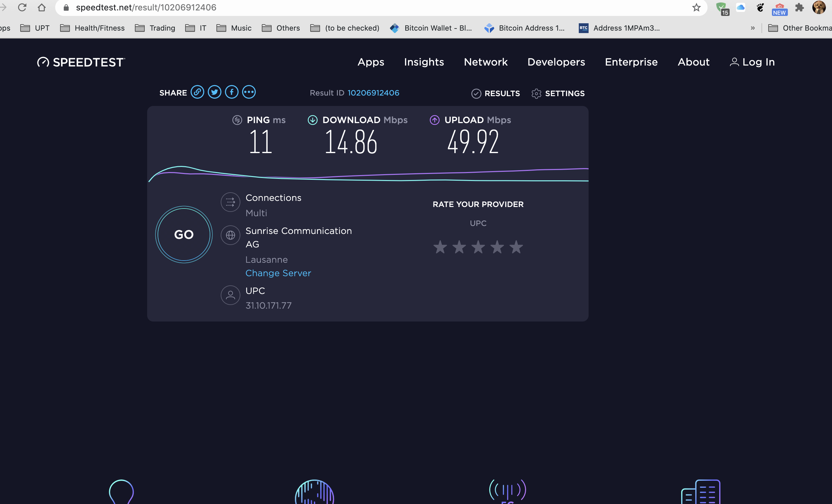Click the Speedtest logo
This screenshot has width=832, height=504.
(81, 62)
